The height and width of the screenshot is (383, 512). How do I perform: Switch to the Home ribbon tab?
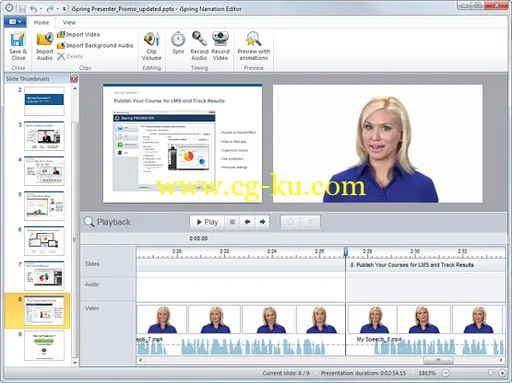(41, 22)
